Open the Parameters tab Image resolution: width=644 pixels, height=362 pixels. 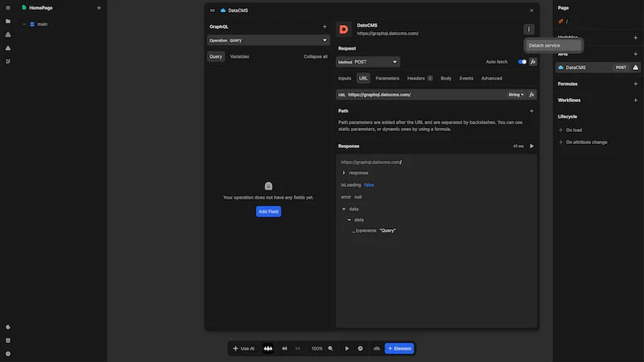(387, 78)
